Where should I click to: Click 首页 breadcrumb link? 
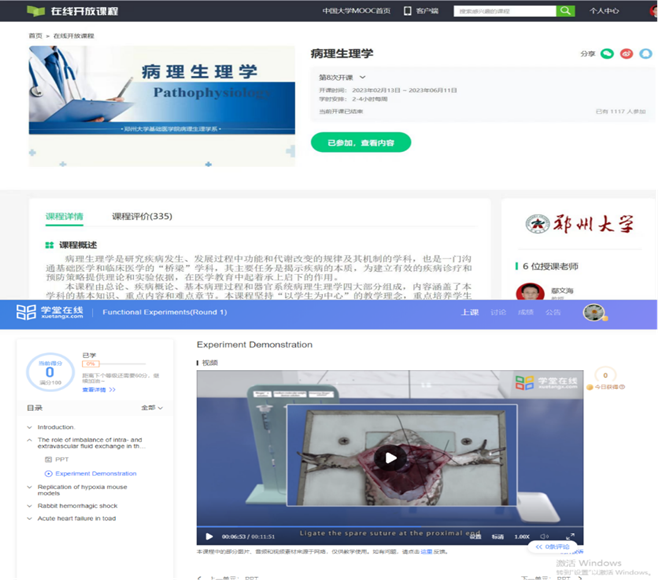pyautogui.click(x=35, y=36)
